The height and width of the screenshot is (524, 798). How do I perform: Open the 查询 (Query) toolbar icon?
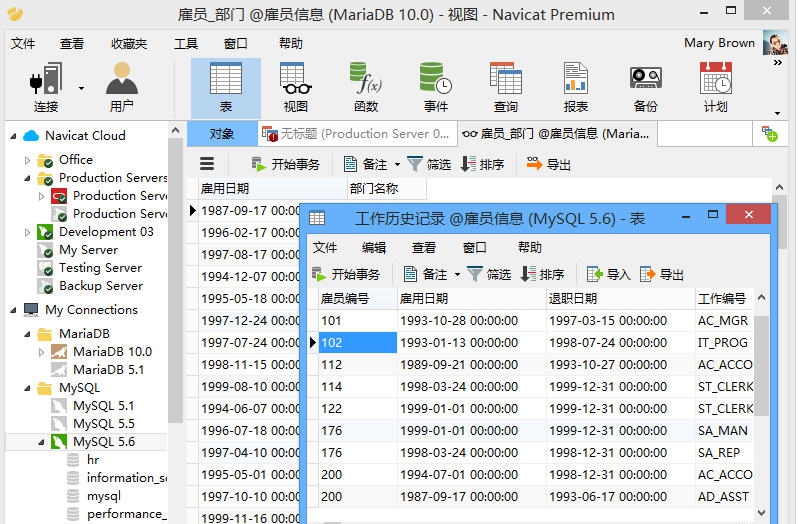506,88
